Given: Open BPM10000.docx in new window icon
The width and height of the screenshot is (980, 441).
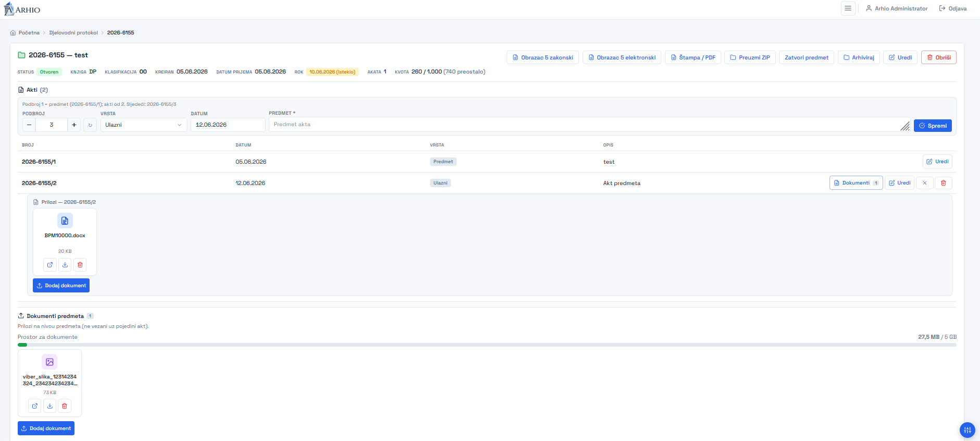Looking at the screenshot, I should [50, 265].
